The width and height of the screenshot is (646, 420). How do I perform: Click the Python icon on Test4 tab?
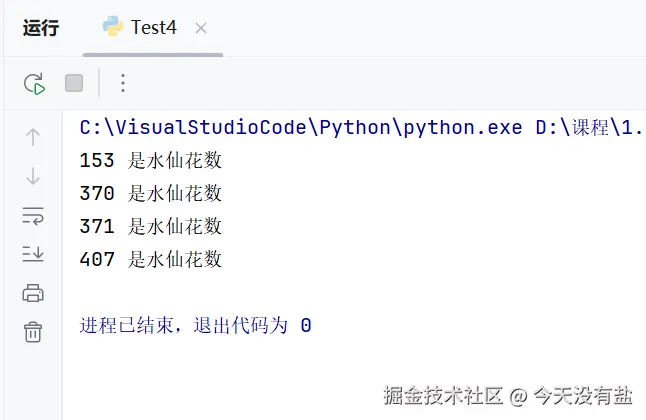pyautogui.click(x=114, y=27)
